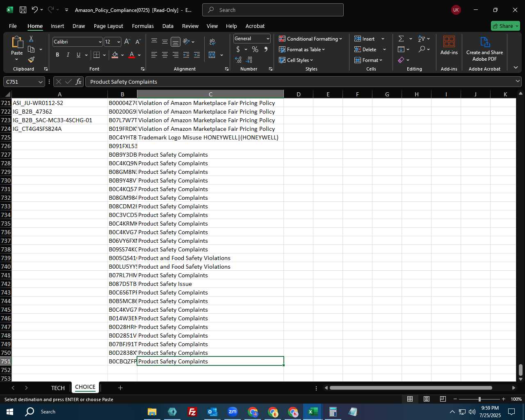Toggle Align Left
Screen dimensions: 525x420
[x=154, y=55]
